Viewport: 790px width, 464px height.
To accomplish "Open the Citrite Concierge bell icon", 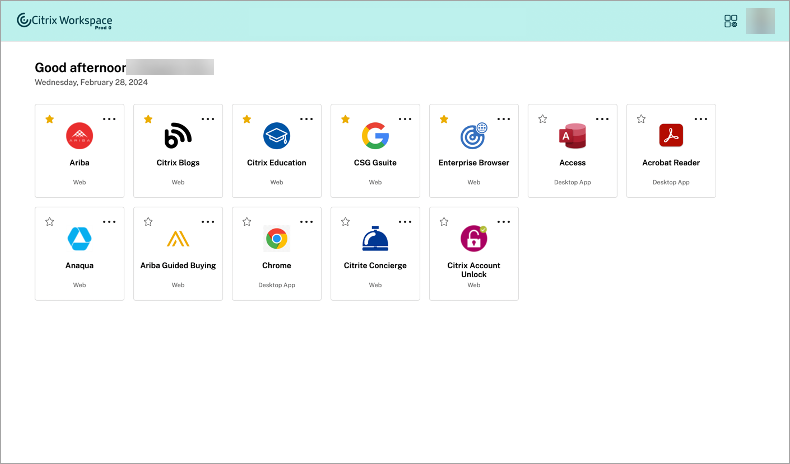I will 375,238.
